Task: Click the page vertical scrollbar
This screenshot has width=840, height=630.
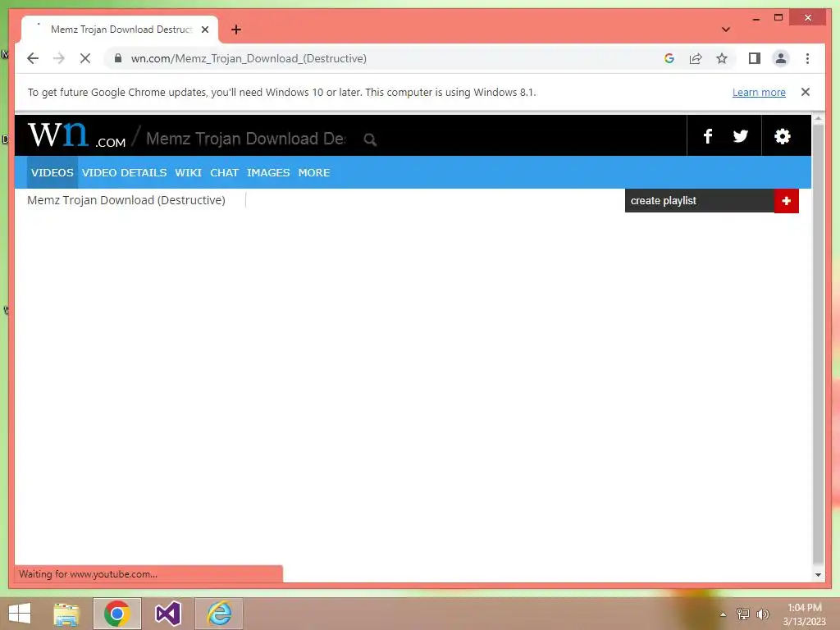Action: coord(818,344)
